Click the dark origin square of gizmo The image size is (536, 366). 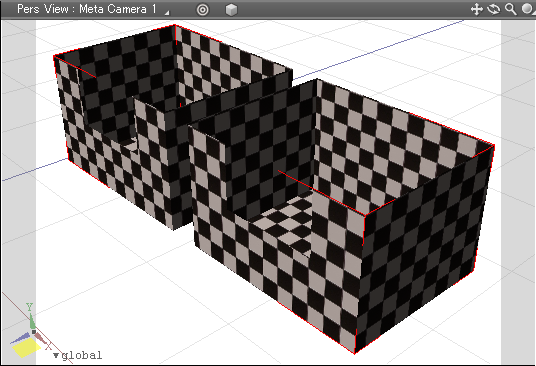click(x=34, y=331)
